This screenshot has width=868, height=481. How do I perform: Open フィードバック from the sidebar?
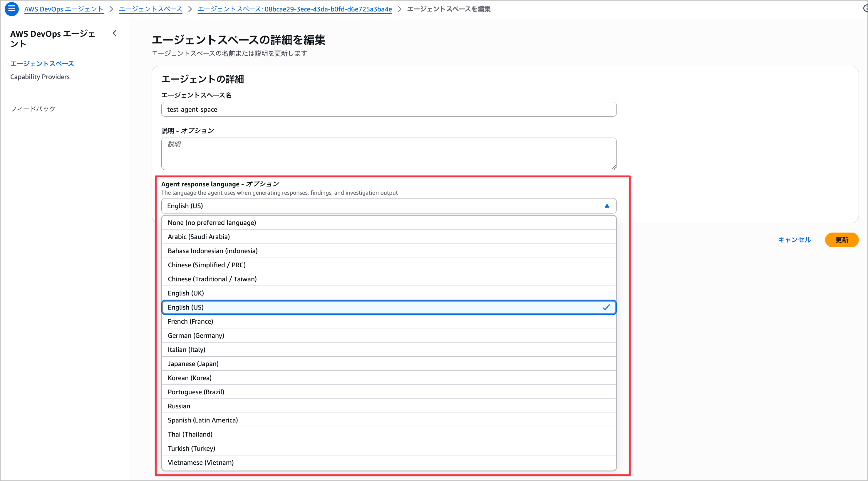point(32,108)
